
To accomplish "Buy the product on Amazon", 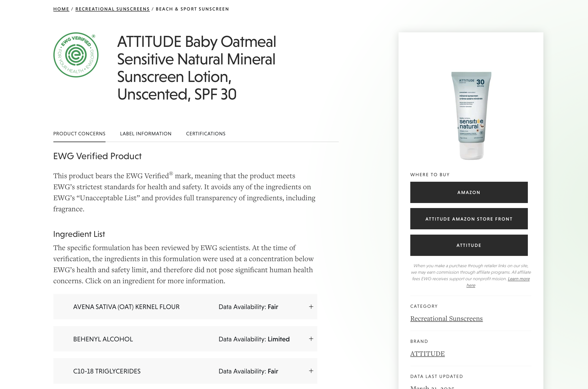I will tap(469, 192).
